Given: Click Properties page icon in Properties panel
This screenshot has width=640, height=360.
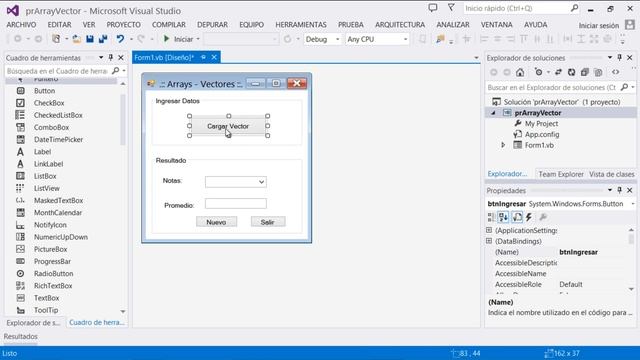Looking at the screenshot, I should tap(517, 217).
